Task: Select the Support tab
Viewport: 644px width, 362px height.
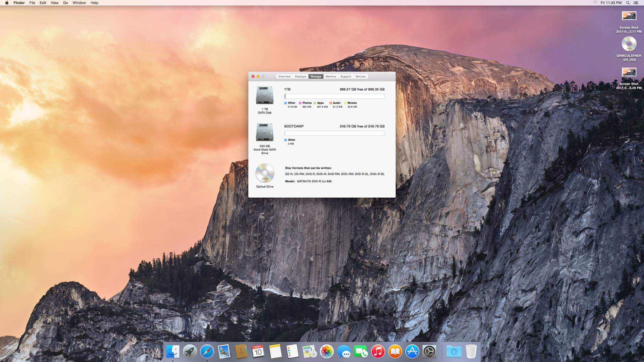Action: pos(346,76)
